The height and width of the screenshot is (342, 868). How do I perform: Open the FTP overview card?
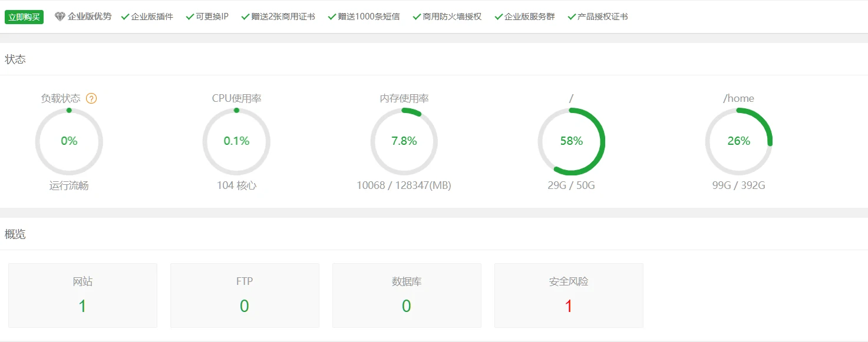tap(245, 295)
